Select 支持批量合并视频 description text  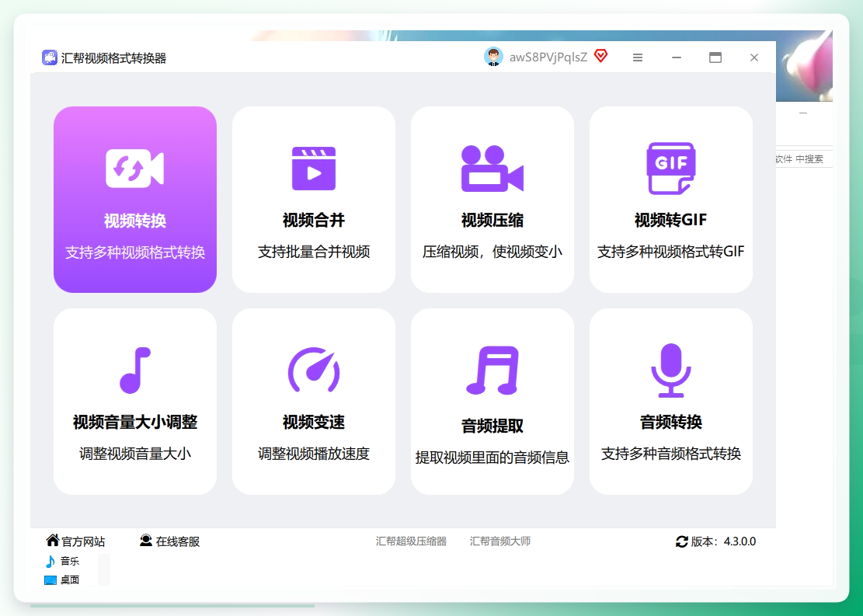pyautogui.click(x=314, y=252)
